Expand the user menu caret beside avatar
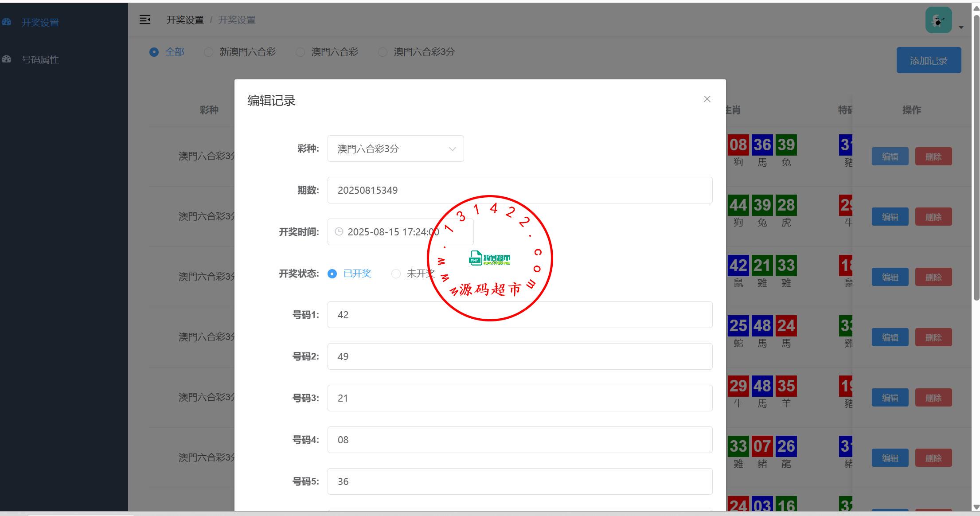Image resolution: width=980 pixels, height=516 pixels. (961, 27)
